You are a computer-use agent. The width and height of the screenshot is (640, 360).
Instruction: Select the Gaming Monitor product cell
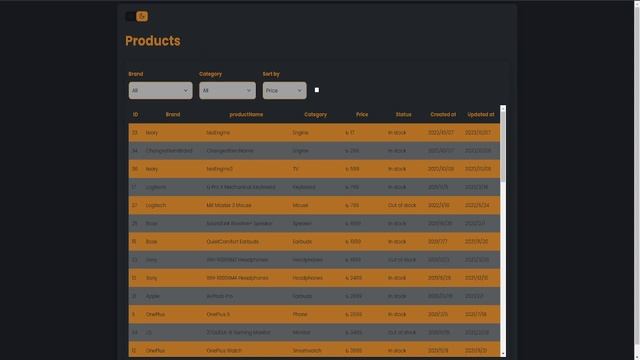(x=238, y=333)
